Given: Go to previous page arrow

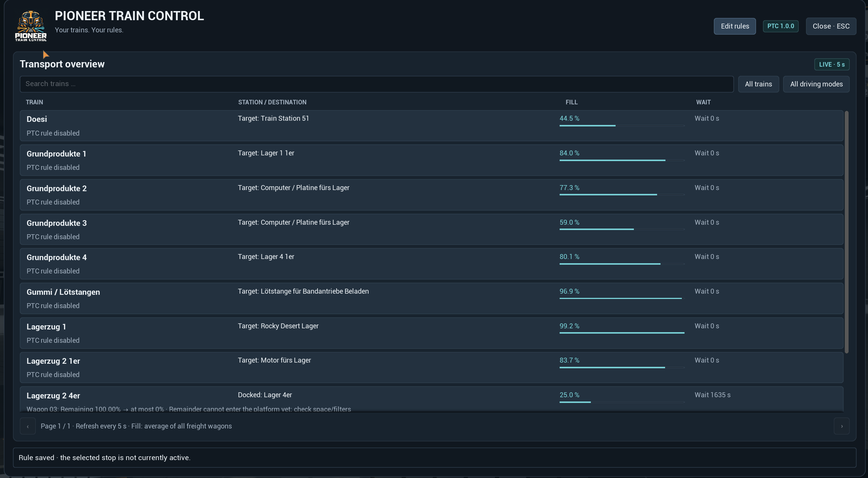Looking at the screenshot, I should [x=28, y=426].
